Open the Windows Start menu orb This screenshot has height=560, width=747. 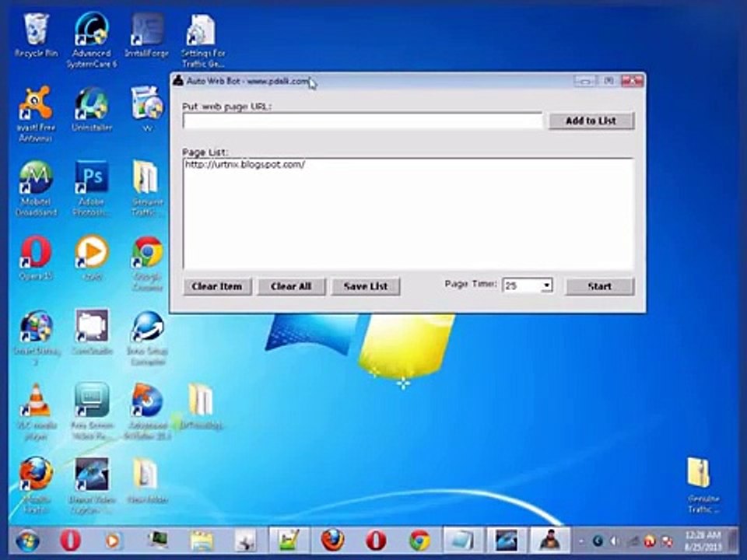point(27,541)
